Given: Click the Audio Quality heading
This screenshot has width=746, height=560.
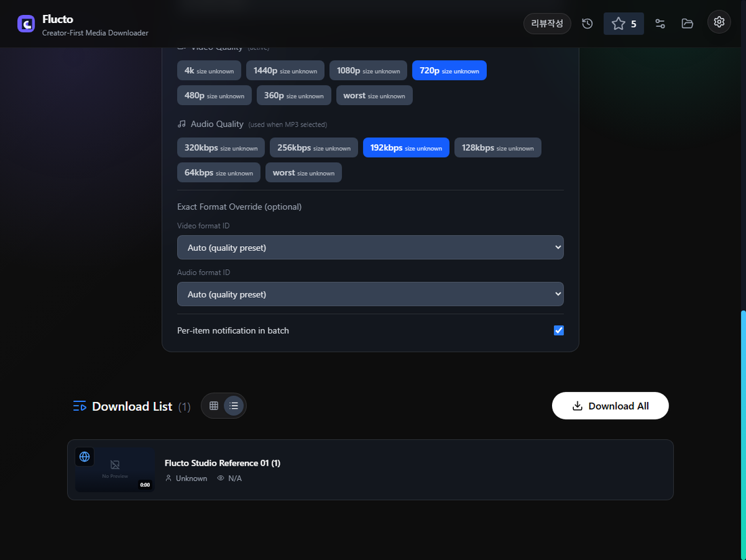Looking at the screenshot, I should pos(217,123).
